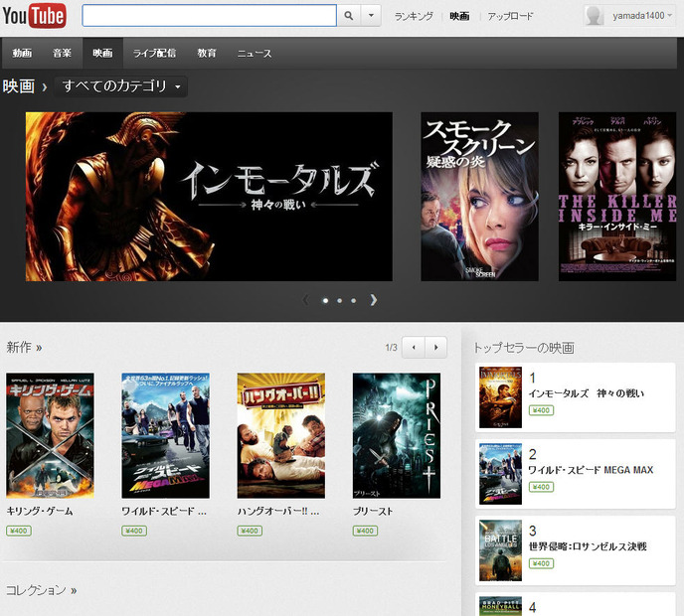
Task: Open The Killer Inside Me poster
Action: click(x=617, y=197)
